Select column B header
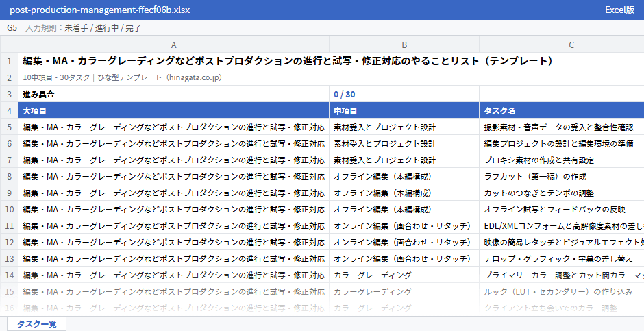Viewport: 644px width, 331px height. 404,45
